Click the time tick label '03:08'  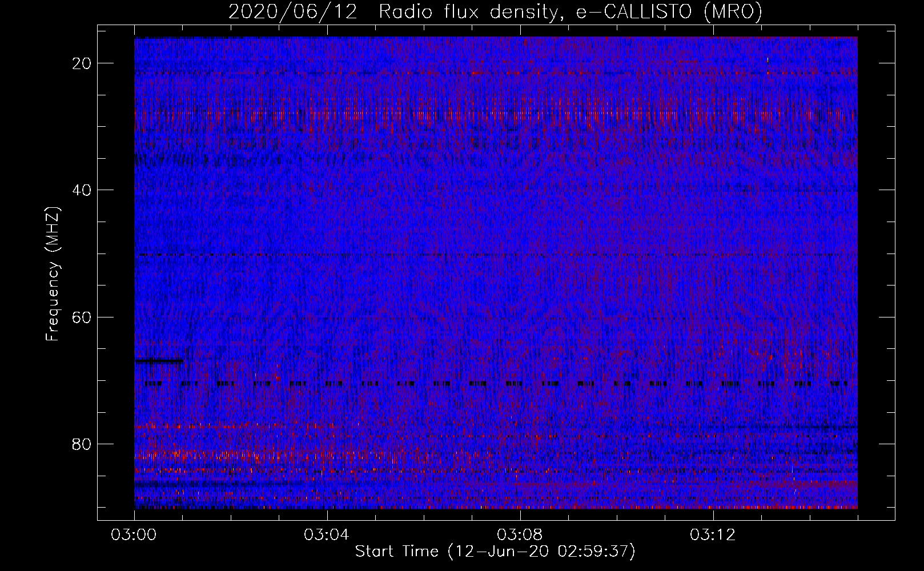coord(520,535)
